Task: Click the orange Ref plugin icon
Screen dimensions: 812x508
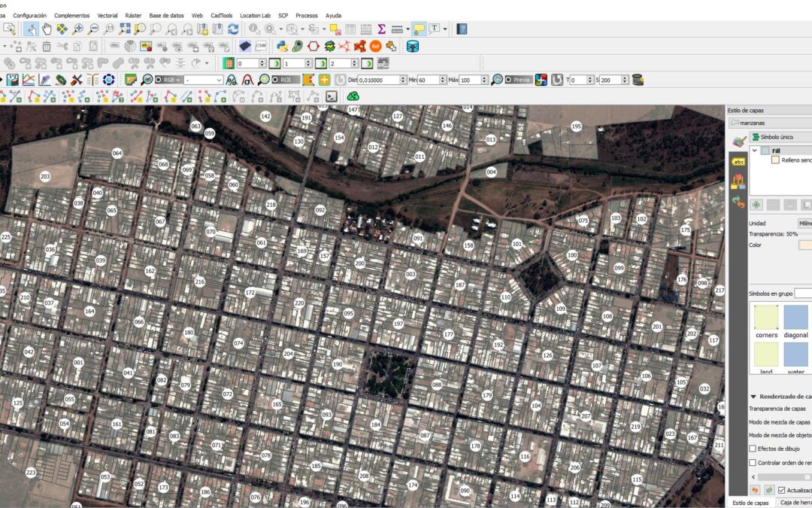Action: pos(375,46)
